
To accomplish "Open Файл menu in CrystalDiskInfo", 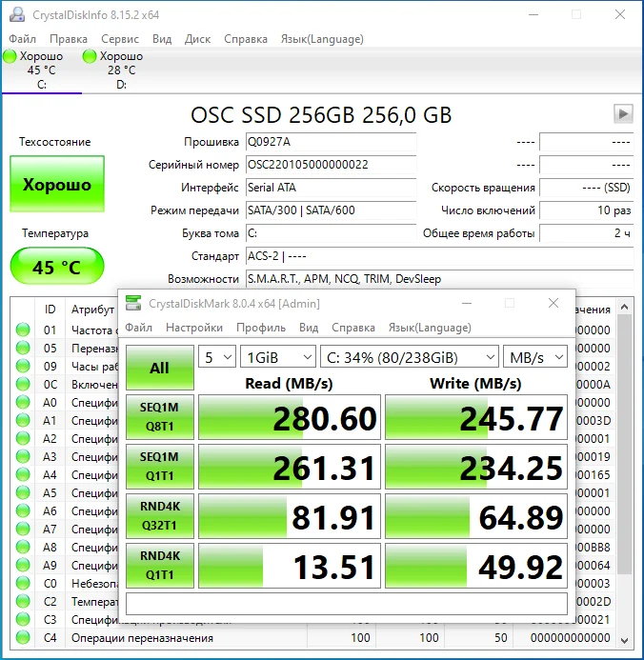I will (x=22, y=39).
